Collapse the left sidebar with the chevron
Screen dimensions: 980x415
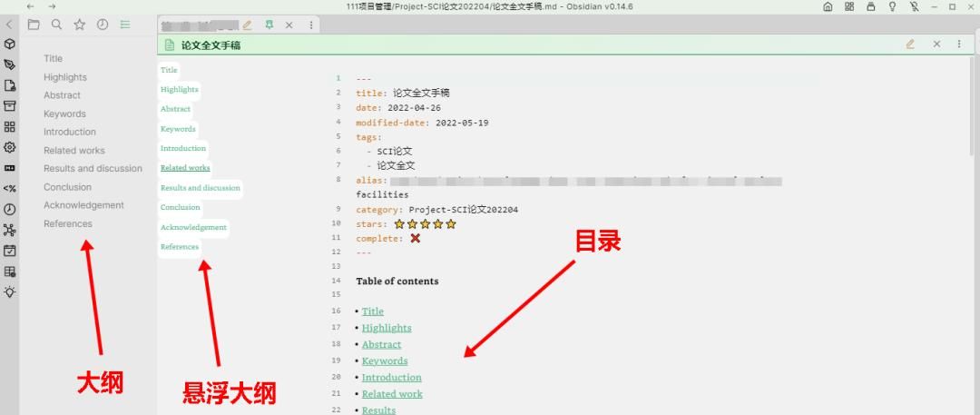(x=9, y=25)
